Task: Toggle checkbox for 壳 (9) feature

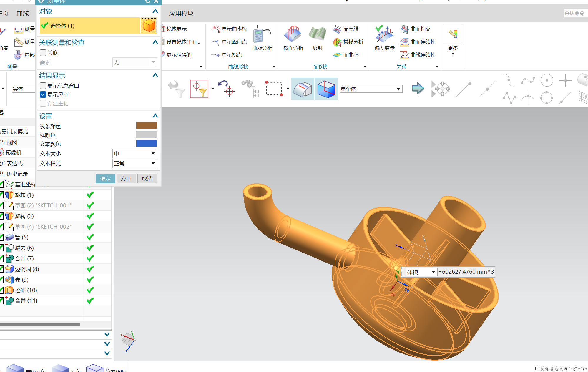Action: coord(1,280)
